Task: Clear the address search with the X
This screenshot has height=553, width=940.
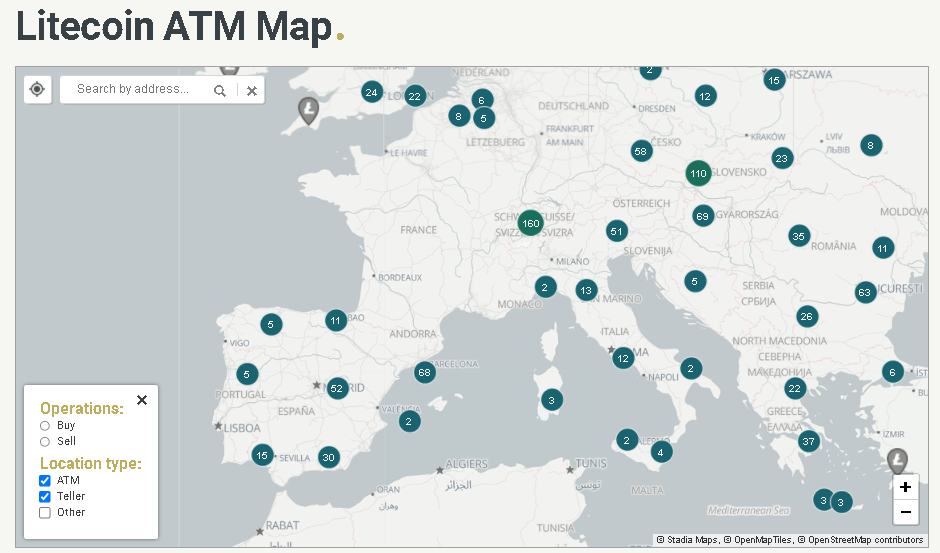Action: click(x=252, y=91)
